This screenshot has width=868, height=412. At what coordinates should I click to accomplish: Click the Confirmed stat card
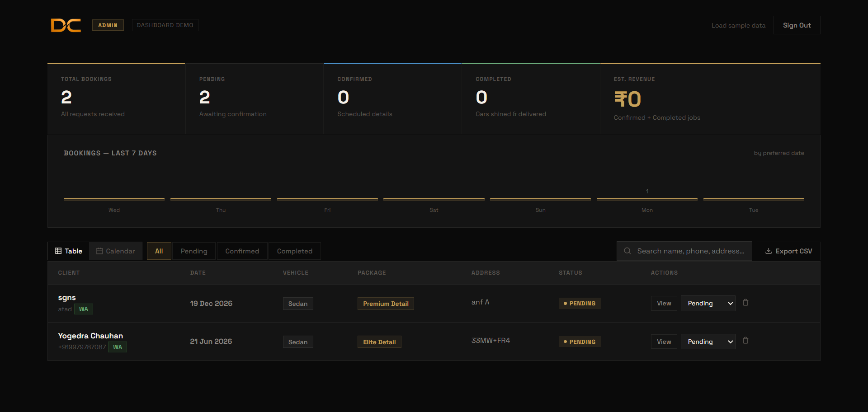point(393,98)
